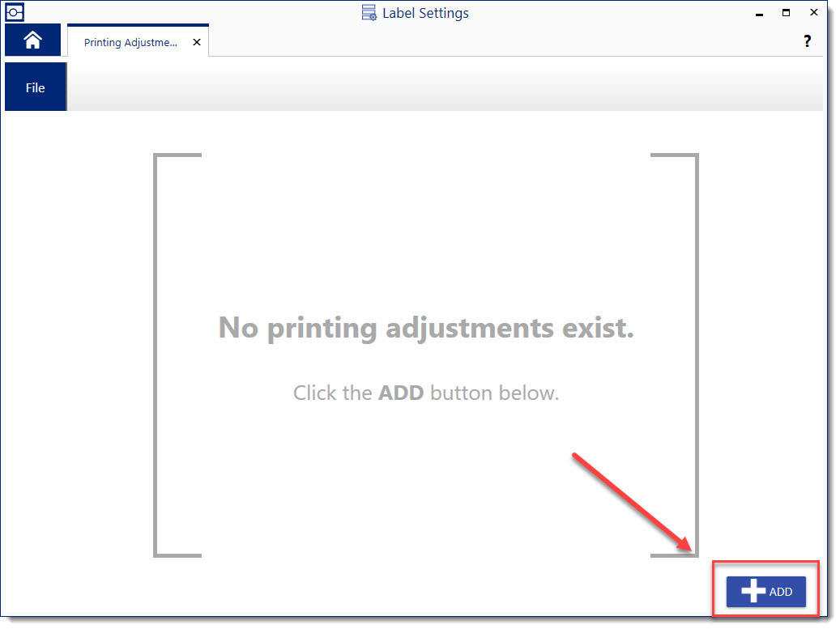Click the white plus icon on ADD
Image resolution: width=840 pixels, height=629 pixels.
pos(753,592)
